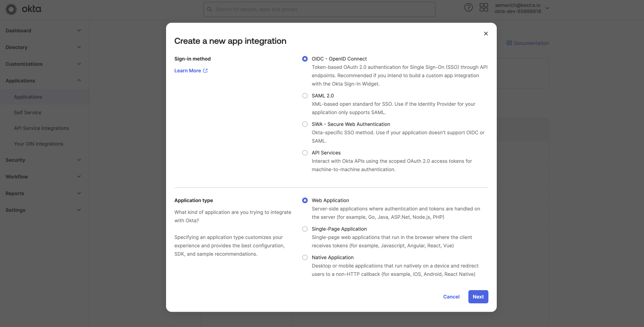This screenshot has height=327, width=644.
Task: Click the Documentation book icon
Action: pos(509,43)
